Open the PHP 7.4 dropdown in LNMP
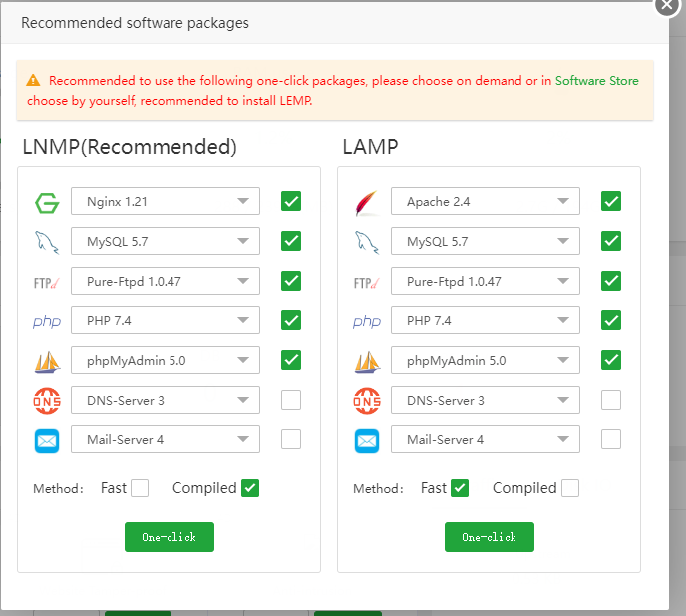The image size is (686, 616). (x=166, y=321)
